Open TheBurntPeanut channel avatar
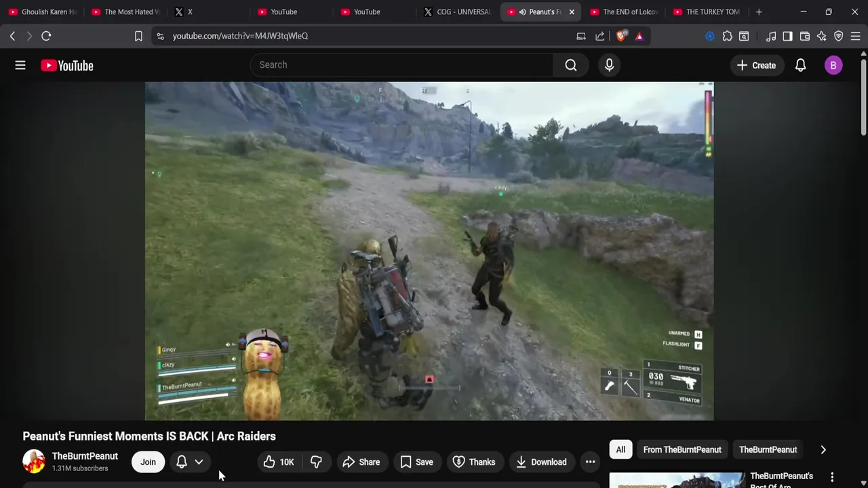Viewport: 868px width, 488px height. (x=34, y=462)
